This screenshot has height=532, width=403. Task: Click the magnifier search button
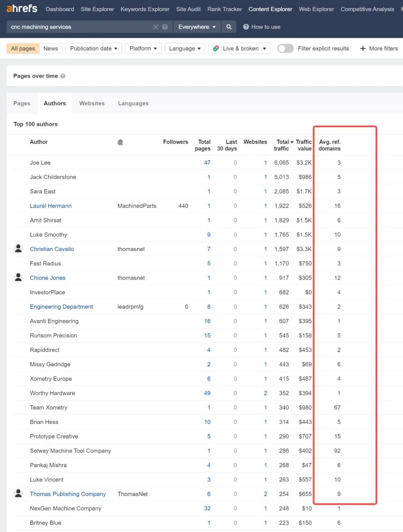[x=229, y=27]
